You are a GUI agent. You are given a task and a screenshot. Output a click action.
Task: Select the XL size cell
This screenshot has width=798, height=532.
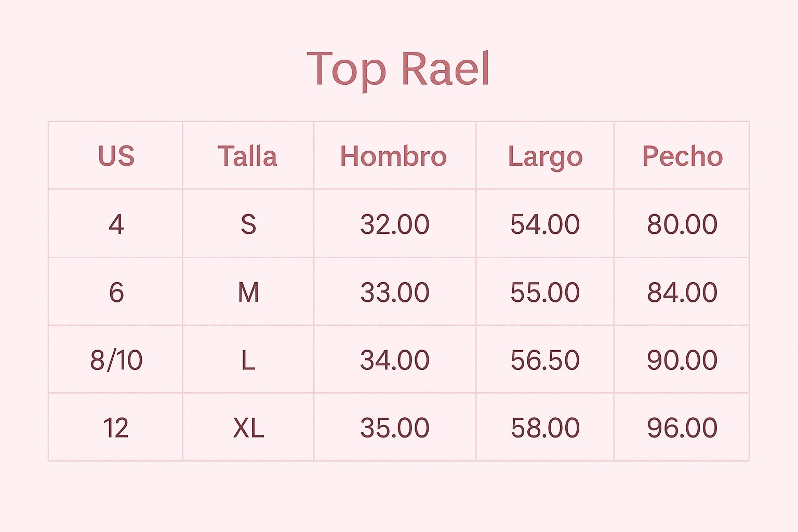[x=248, y=428]
